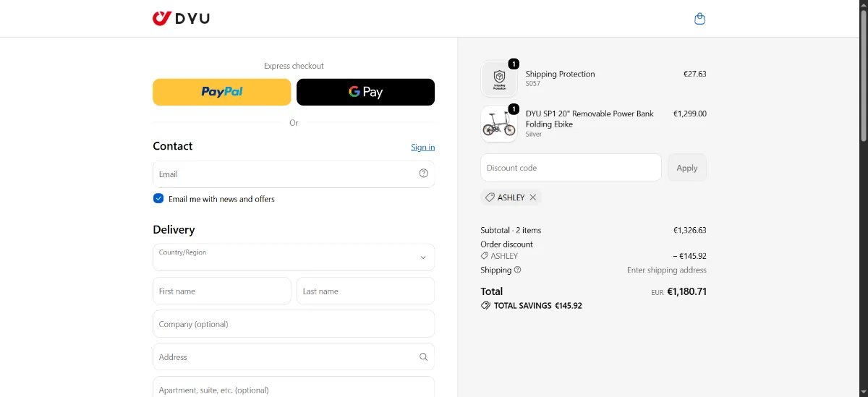Click the Shipping Protection item name
The image size is (868, 397).
(x=560, y=74)
